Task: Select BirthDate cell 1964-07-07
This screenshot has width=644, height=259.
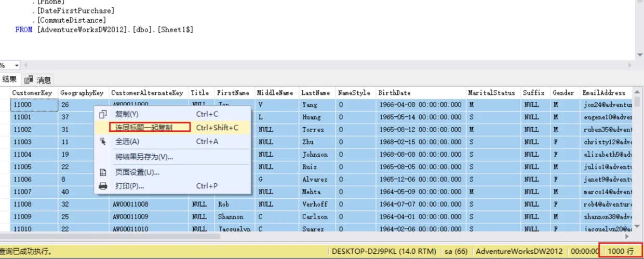Action: 421,204
